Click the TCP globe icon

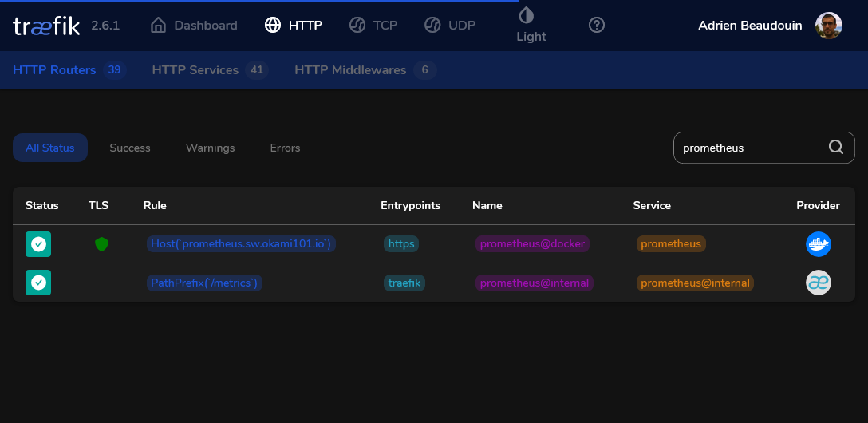click(357, 25)
